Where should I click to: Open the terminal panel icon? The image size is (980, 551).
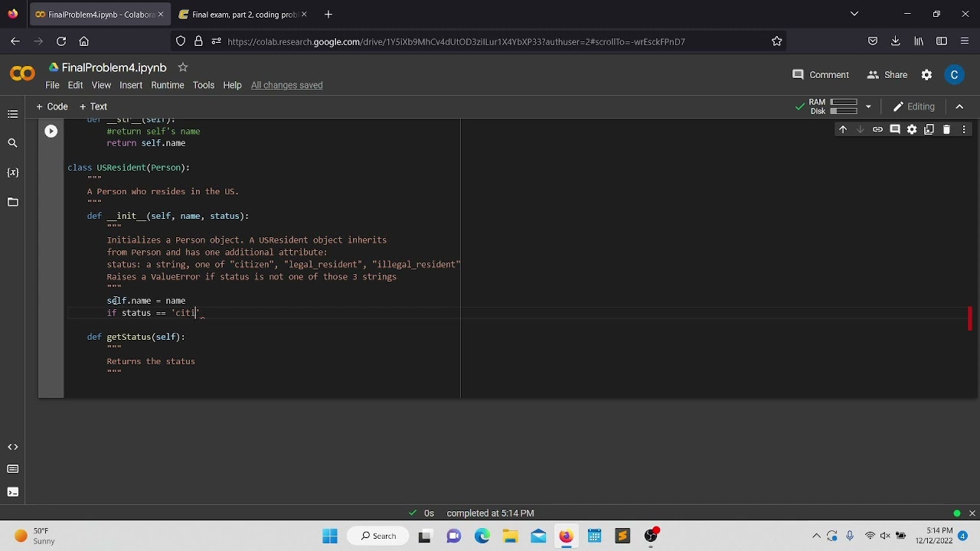(x=12, y=492)
